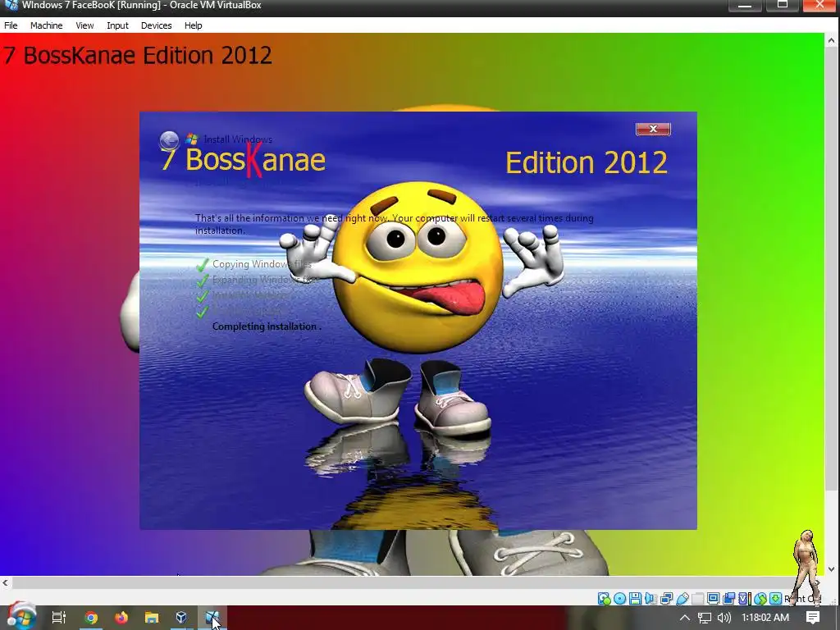
Task: Open the Help menu
Action: pyautogui.click(x=193, y=25)
